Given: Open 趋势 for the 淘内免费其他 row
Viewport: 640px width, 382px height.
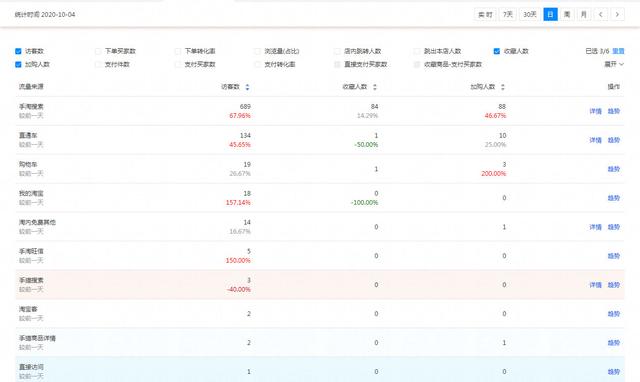Looking at the screenshot, I should pos(614,227).
